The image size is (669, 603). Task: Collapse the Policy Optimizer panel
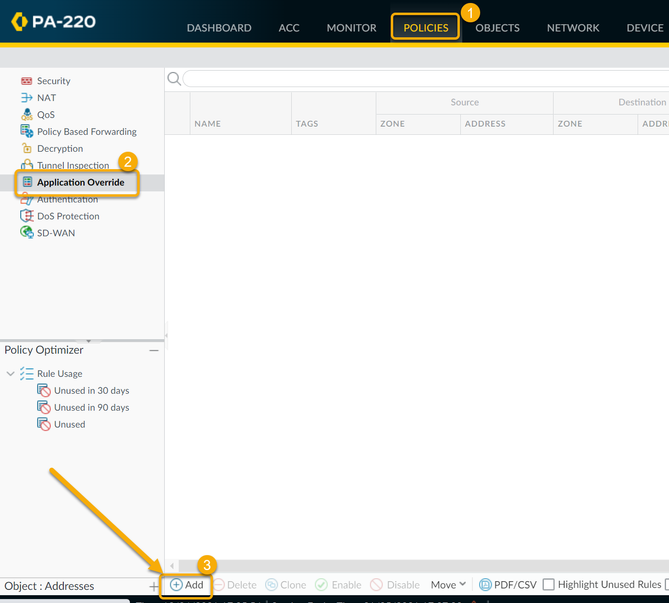(x=154, y=351)
